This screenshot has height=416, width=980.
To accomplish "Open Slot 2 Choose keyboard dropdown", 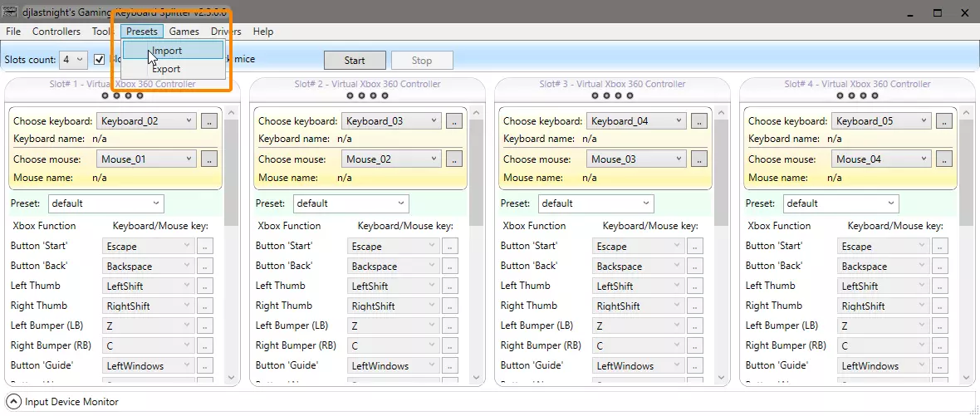I will 392,121.
